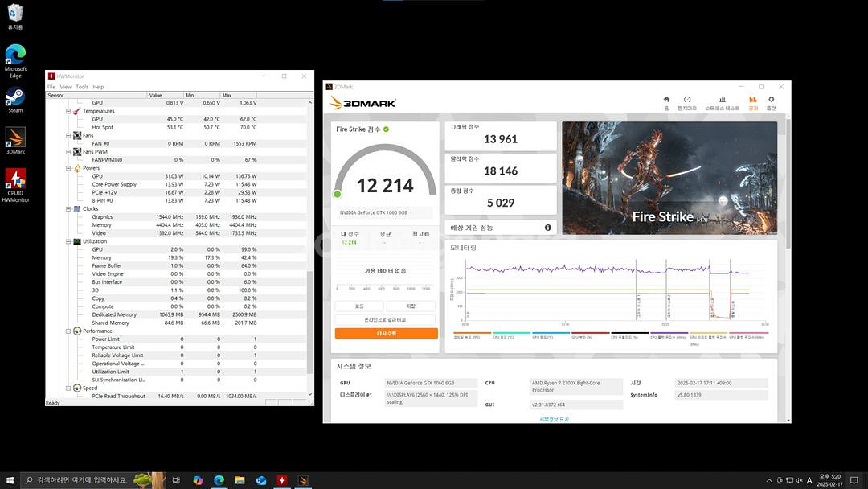Click the info icon beside 예상 게임 성능
This screenshot has width=868, height=489.
pos(547,228)
